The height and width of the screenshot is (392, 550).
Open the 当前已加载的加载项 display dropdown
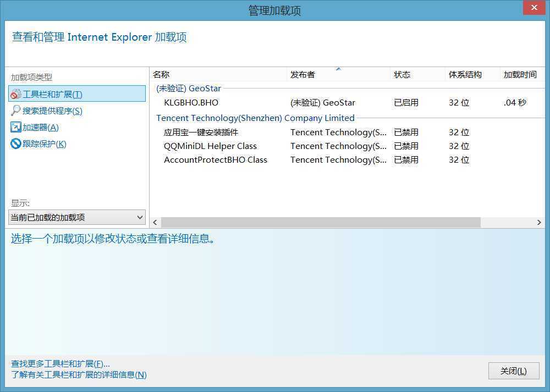77,217
